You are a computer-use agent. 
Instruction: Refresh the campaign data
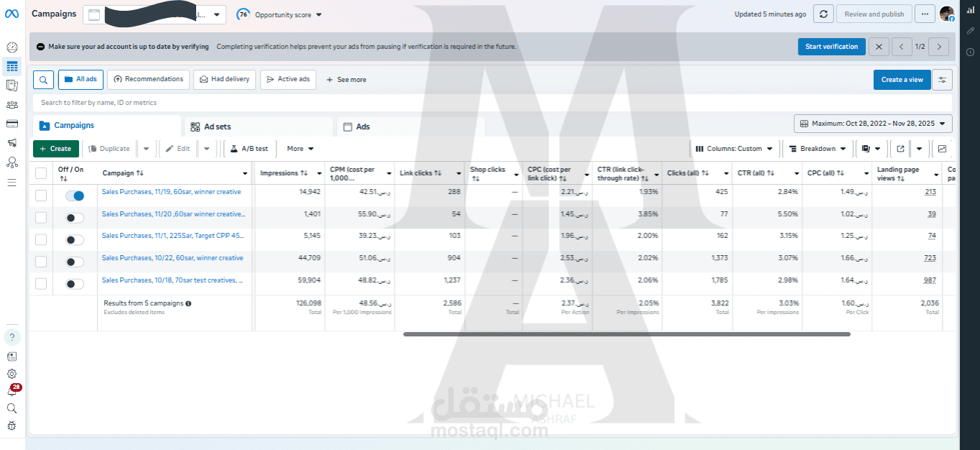tap(823, 14)
